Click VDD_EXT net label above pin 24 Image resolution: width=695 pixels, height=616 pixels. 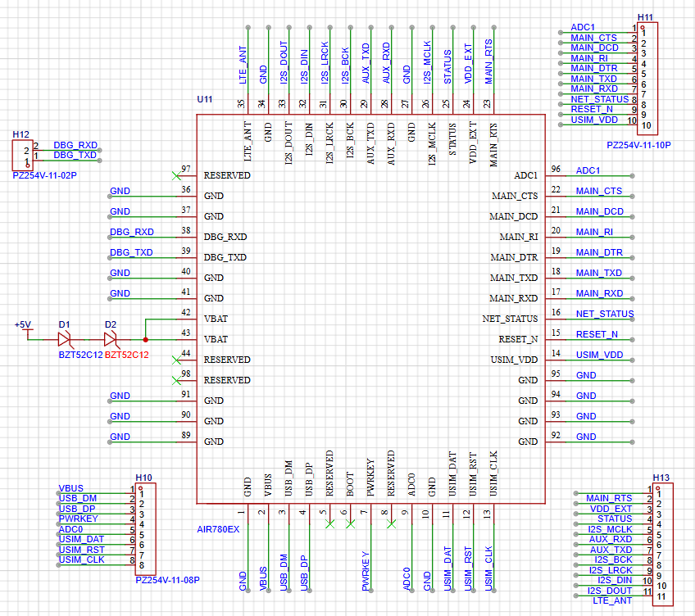coord(468,64)
